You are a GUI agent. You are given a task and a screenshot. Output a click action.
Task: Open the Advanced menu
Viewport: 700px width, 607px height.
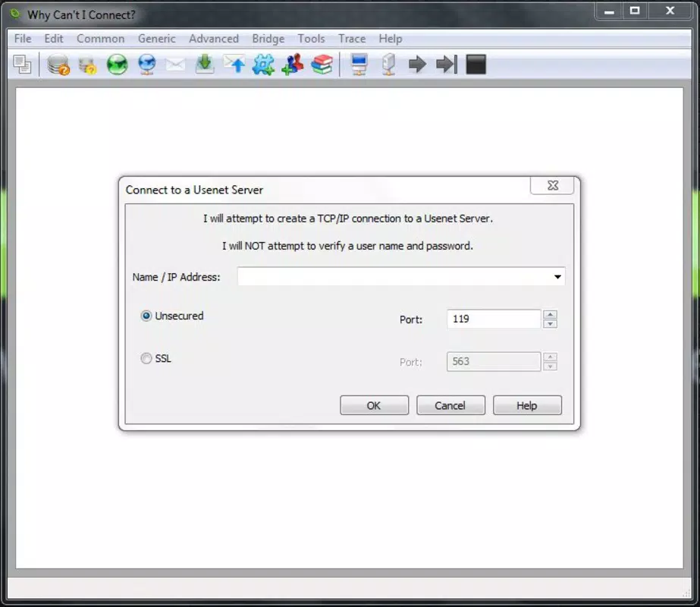pos(214,39)
